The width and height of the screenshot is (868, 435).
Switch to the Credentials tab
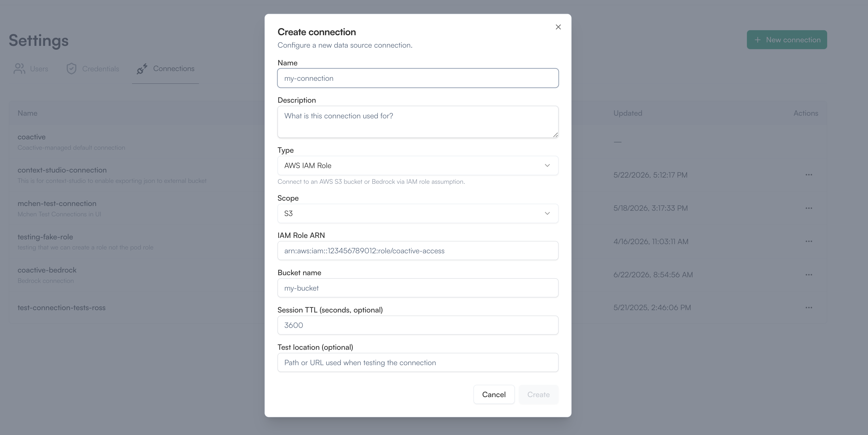click(93, 69)
